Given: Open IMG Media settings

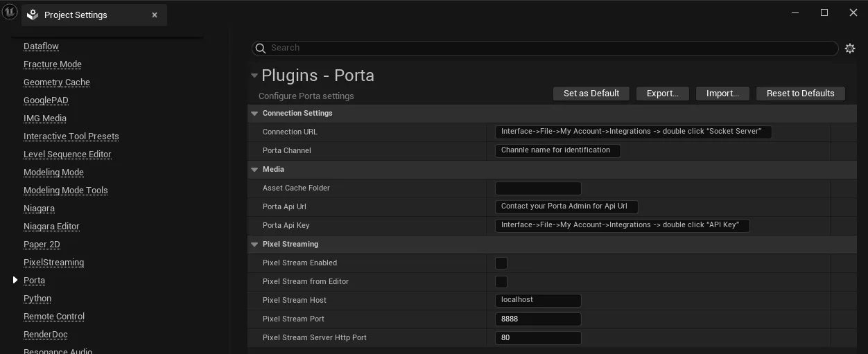Looking at the screenshot, I should pyautogui.click(x=45, y=118).
